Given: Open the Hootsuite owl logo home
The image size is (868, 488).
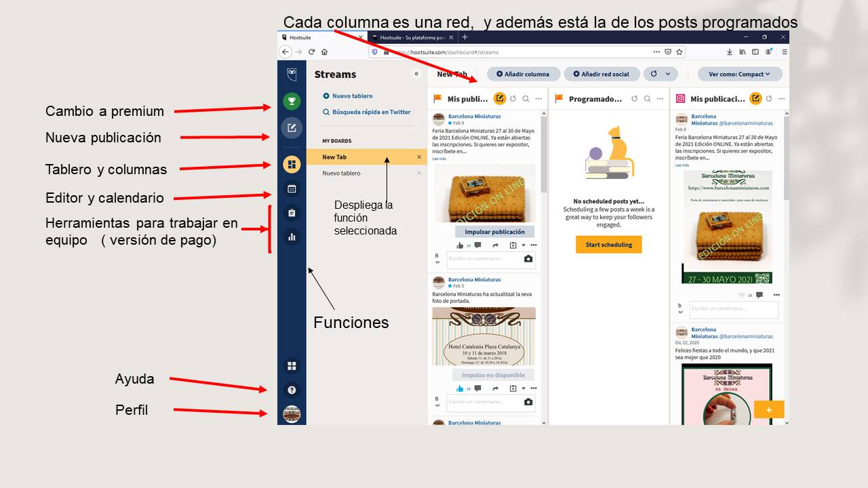Looking at the screenshot, I should [292, 75].
